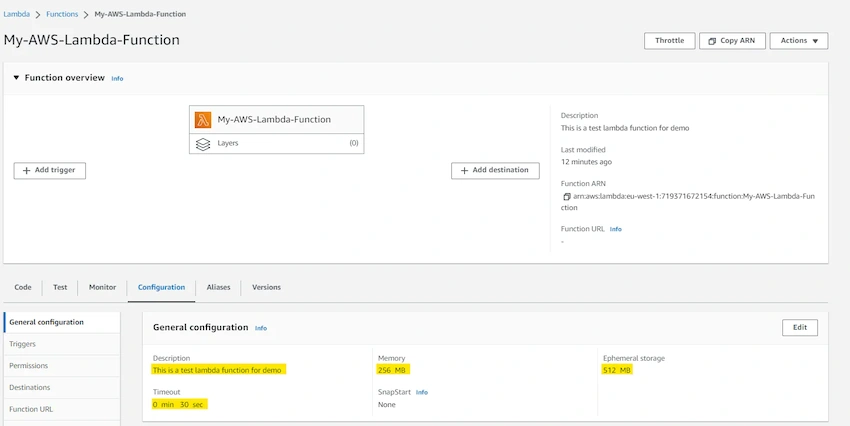The image size is (850, 426).
Task: Open the Lambda breadcrumb link
Action: [17, 14]
